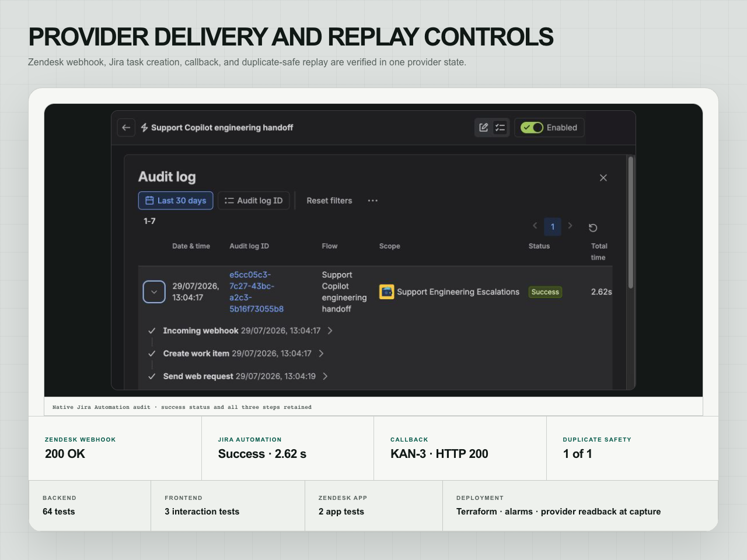Close the Audit log panel
The height and width of the screenshot is (560, 747).
[603, 178]
